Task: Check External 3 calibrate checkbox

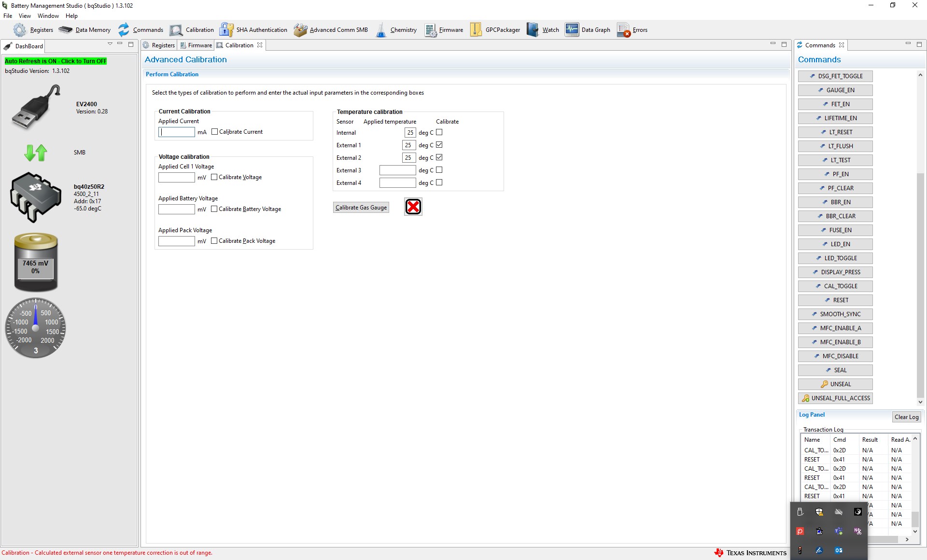Action: pos(439,170)
